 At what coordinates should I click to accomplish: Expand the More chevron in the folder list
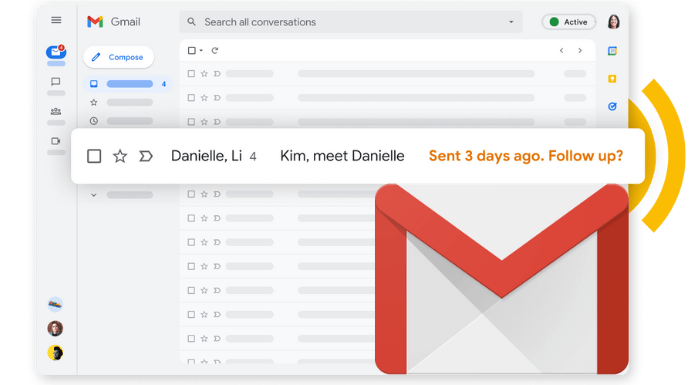click(94, 195)
